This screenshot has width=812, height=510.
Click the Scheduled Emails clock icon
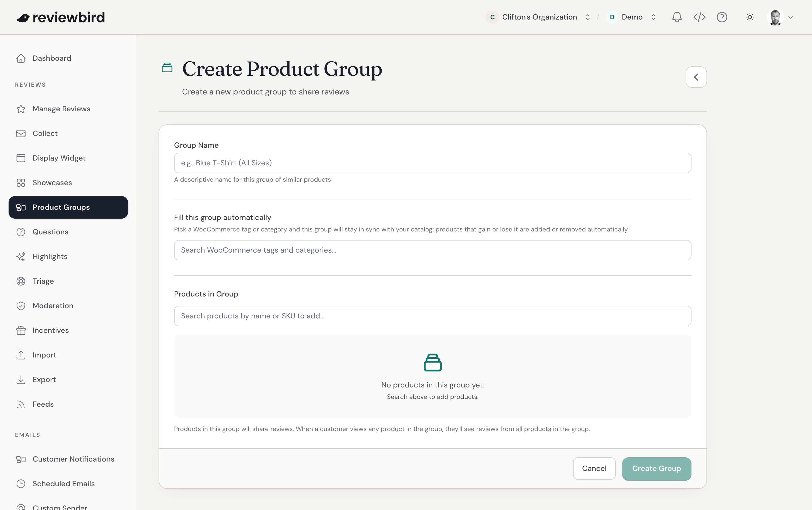click(21, 484)
